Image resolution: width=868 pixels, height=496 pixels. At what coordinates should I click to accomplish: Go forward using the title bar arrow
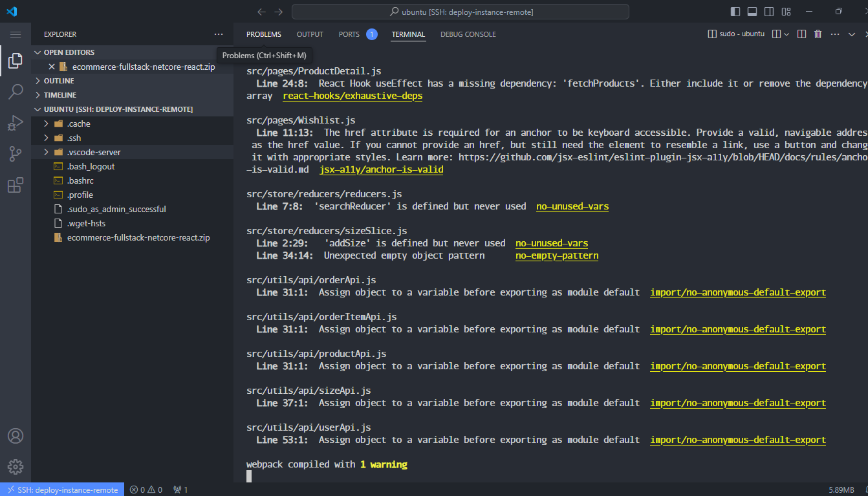279,12
